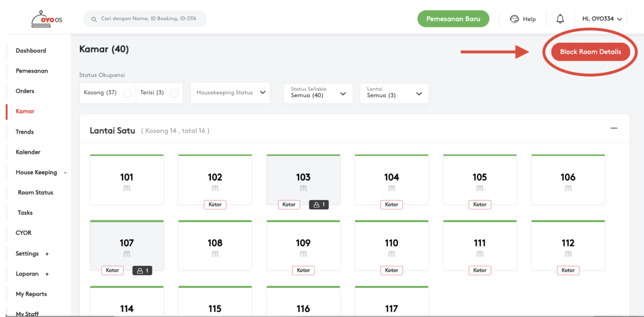644x317 pixels.
Task: Open the notification bell
Action: (560, 19)
